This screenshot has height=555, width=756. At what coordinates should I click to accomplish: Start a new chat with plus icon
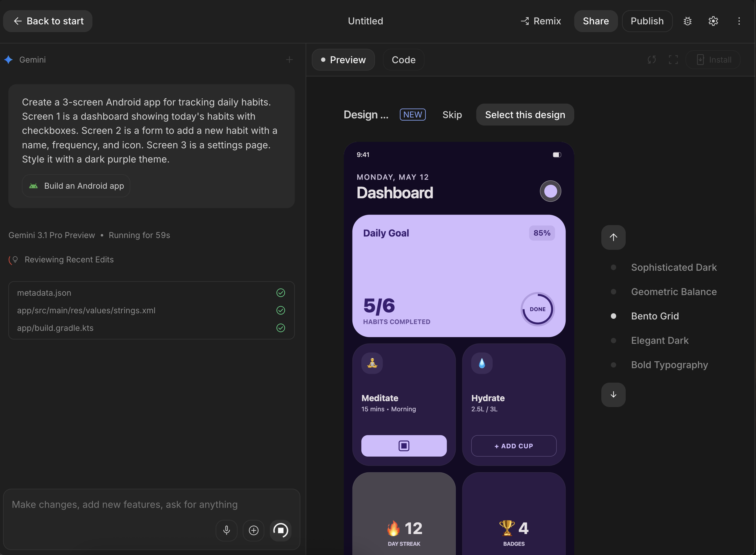pos(289,60)
